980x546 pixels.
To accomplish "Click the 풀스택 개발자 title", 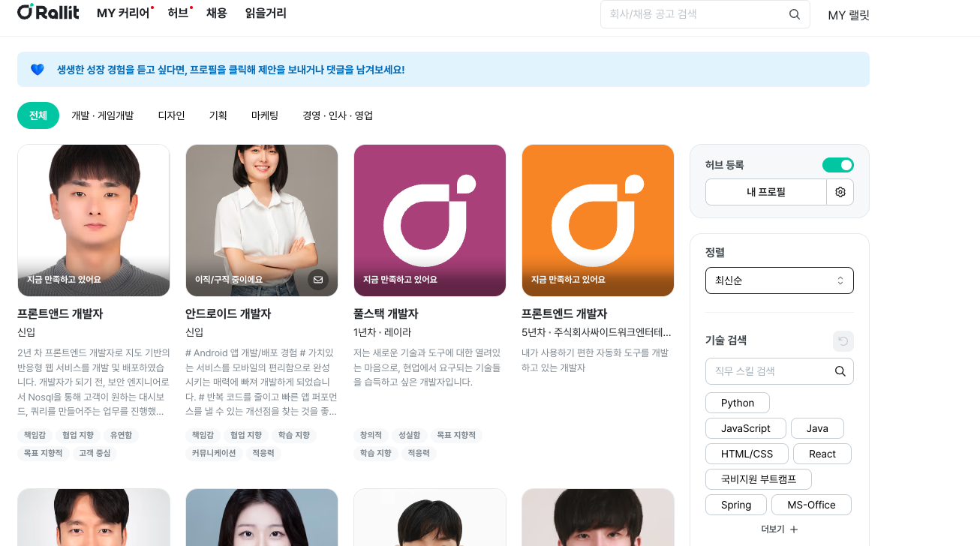I will (386, 313).
